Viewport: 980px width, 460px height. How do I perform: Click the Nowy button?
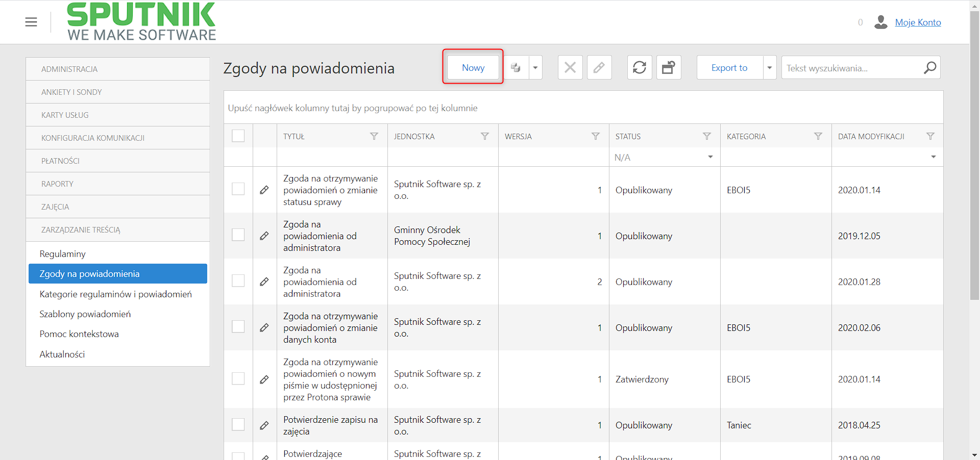[473, 67]
